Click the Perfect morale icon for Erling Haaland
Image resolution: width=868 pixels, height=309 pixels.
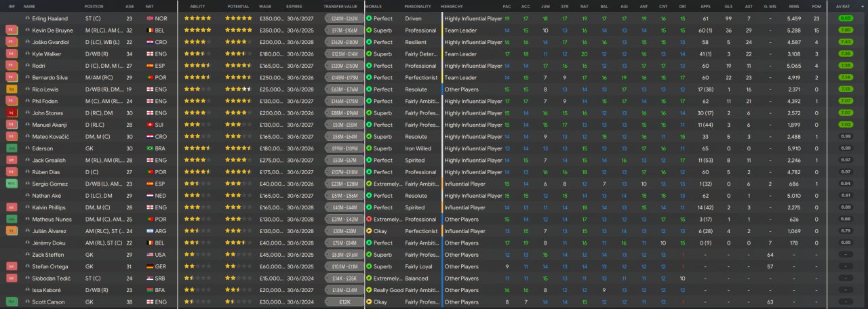click(369, 19)
